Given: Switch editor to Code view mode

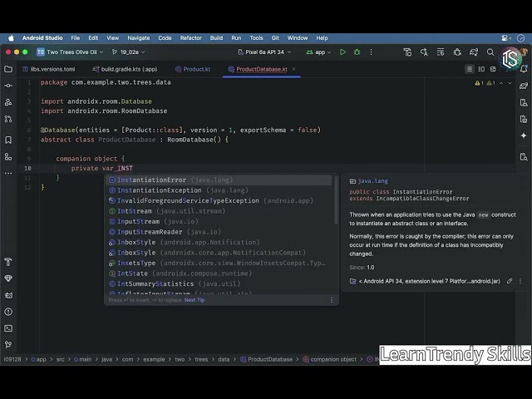Looking at the screenshot, I should [470, 69].
